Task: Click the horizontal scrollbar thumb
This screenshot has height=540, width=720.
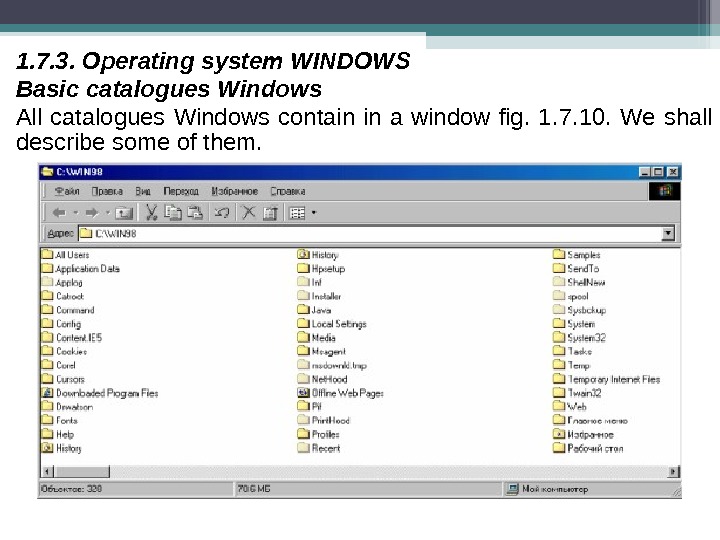Action: pos(82,471)
